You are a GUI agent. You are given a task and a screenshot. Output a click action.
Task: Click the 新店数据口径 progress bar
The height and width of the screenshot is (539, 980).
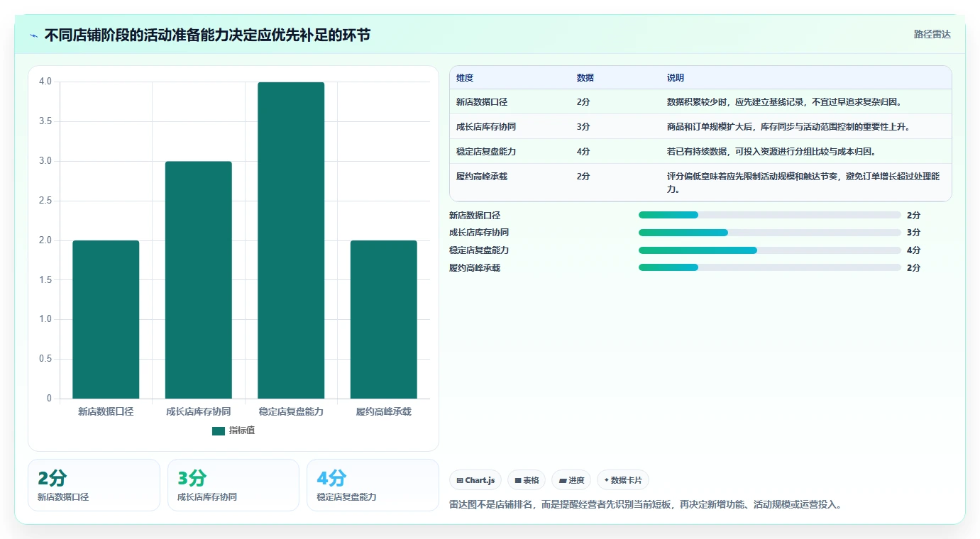tap(770, 215)
